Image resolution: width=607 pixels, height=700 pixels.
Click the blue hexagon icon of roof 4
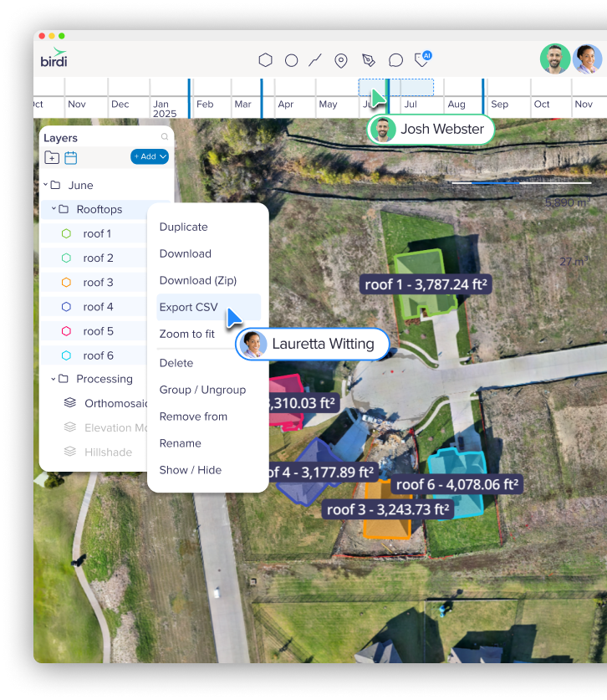pyautogui.click(x=67, y=307)
